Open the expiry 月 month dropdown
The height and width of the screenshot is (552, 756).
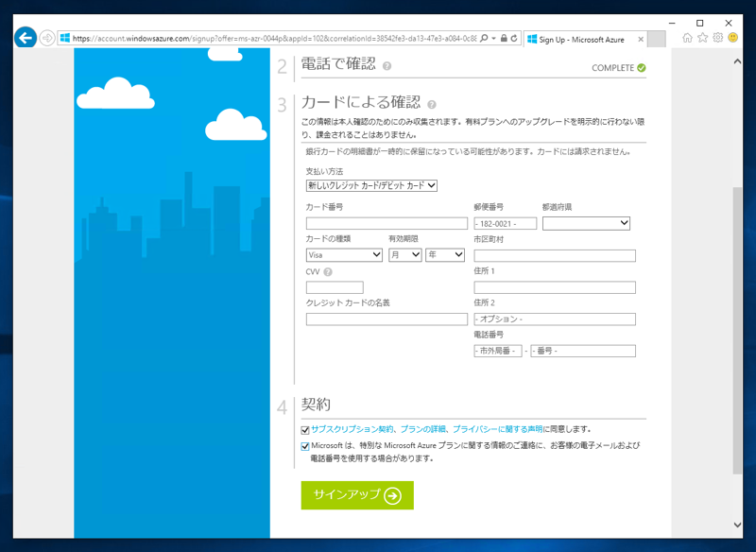click(x=405, y=255)
